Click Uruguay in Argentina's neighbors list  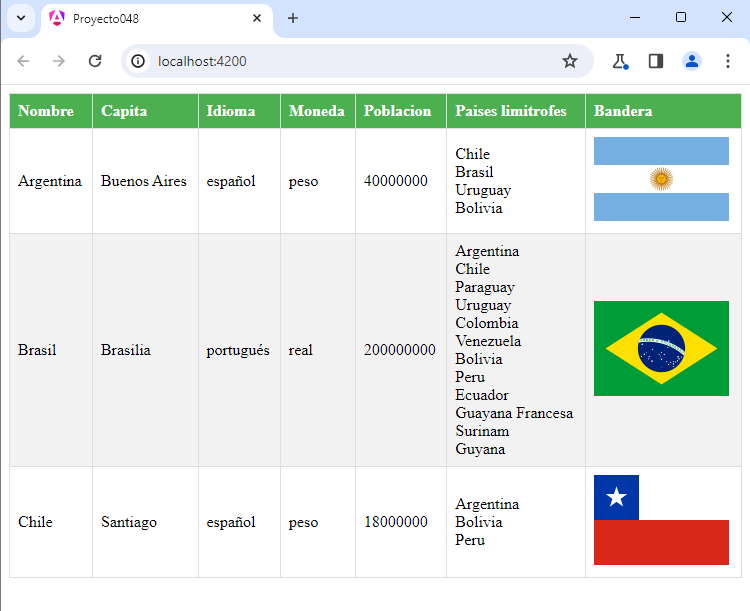(x=483, y=190)
